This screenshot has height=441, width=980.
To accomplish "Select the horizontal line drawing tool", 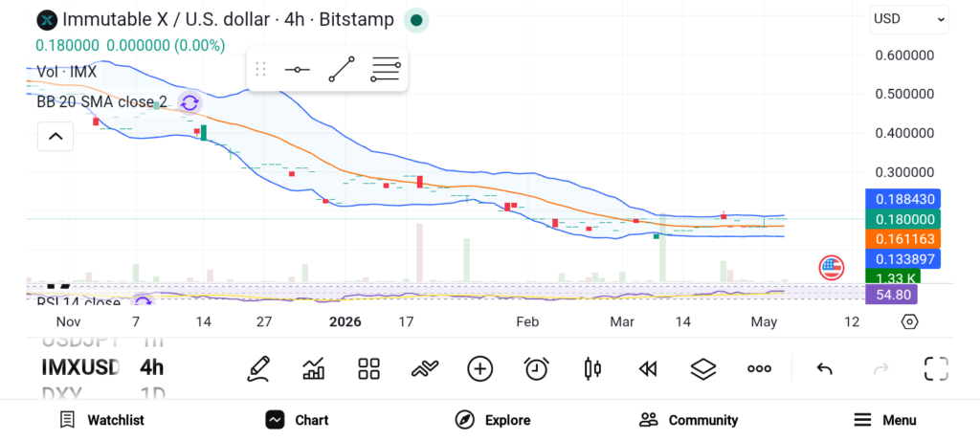I will pyautogui.click(x=298, y=69).
